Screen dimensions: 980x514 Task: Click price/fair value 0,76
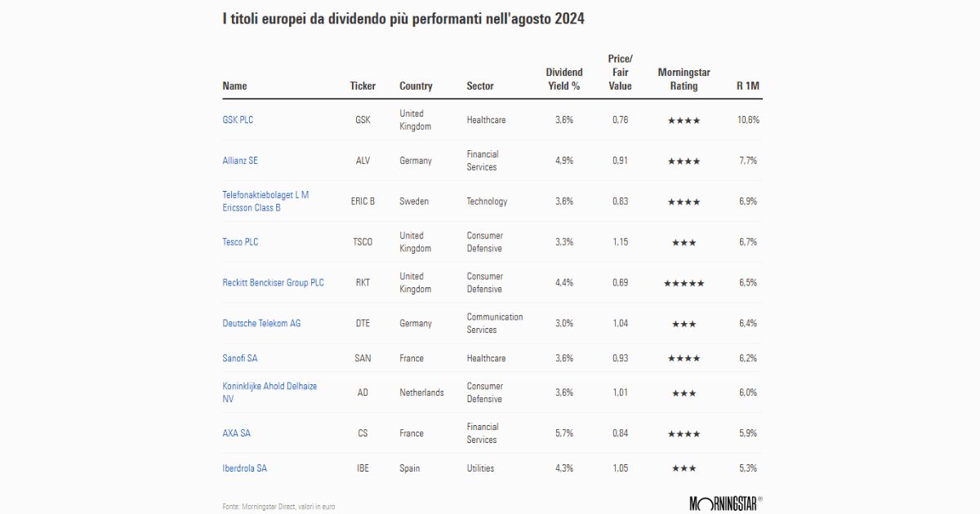(621, 120)
